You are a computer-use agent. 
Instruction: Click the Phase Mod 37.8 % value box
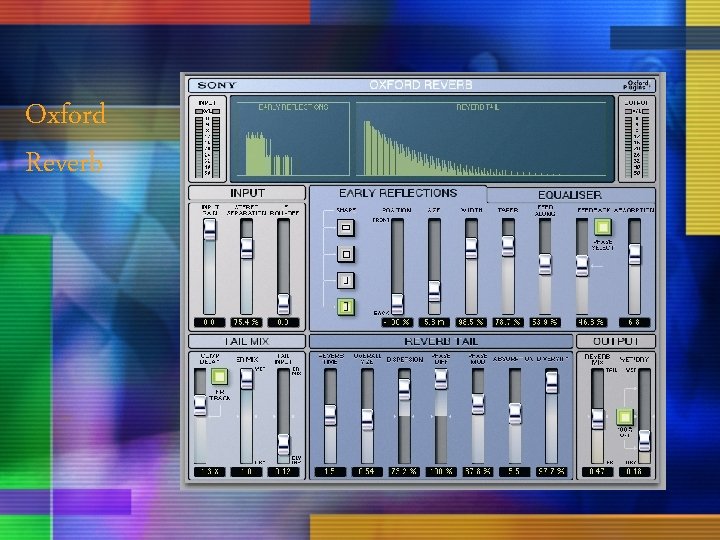click(x=478, y=472)
